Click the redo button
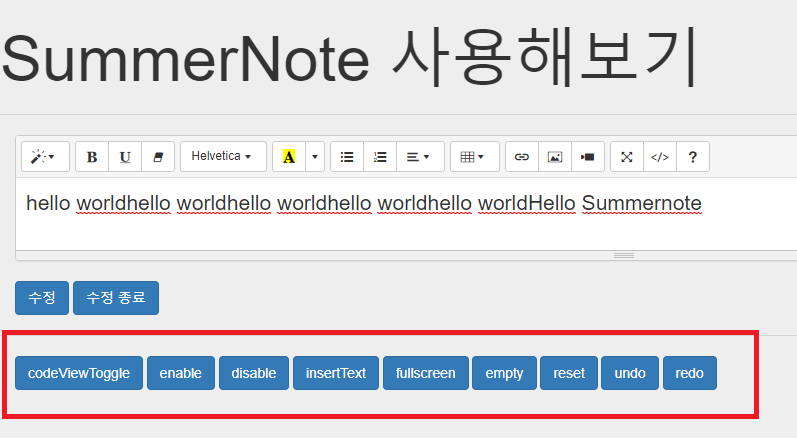Viewport: 797px width, 445px height. pyautogui.click(x=689, y=373)
